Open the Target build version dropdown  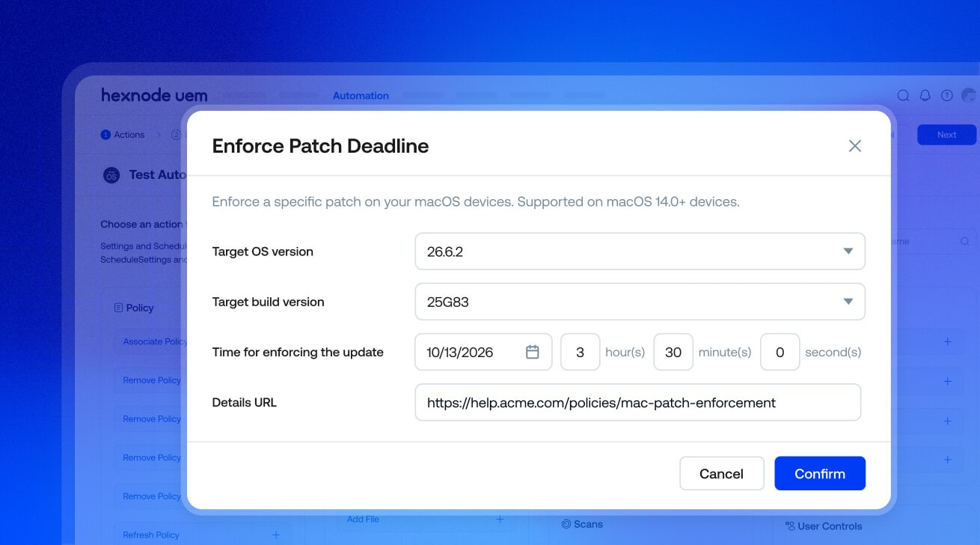(640, 302)
